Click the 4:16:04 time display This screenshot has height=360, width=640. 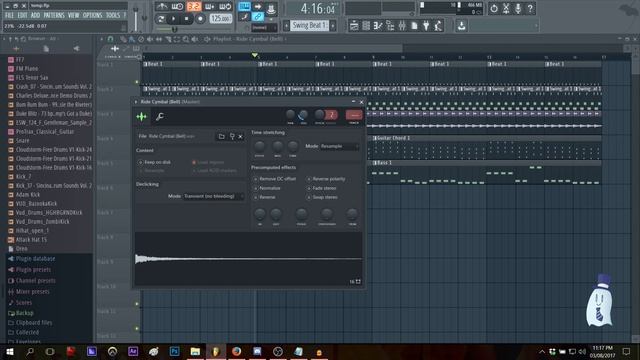click(x=317, y=8)
